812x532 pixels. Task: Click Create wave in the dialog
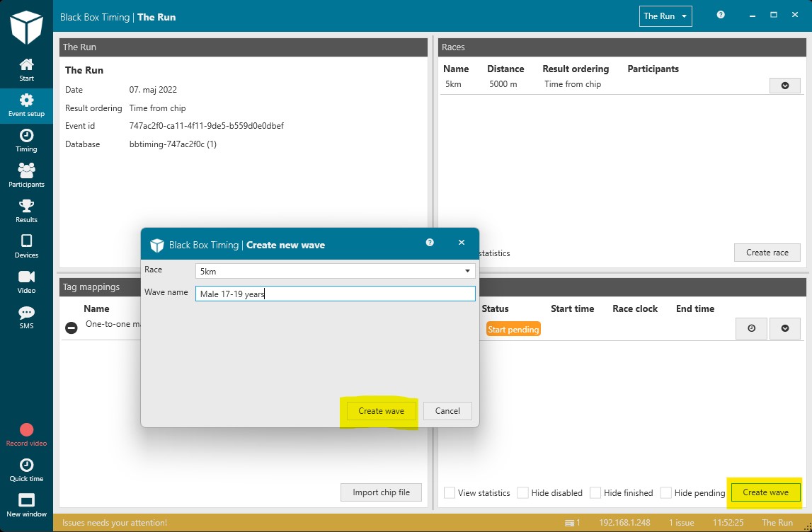coord(381,411)
